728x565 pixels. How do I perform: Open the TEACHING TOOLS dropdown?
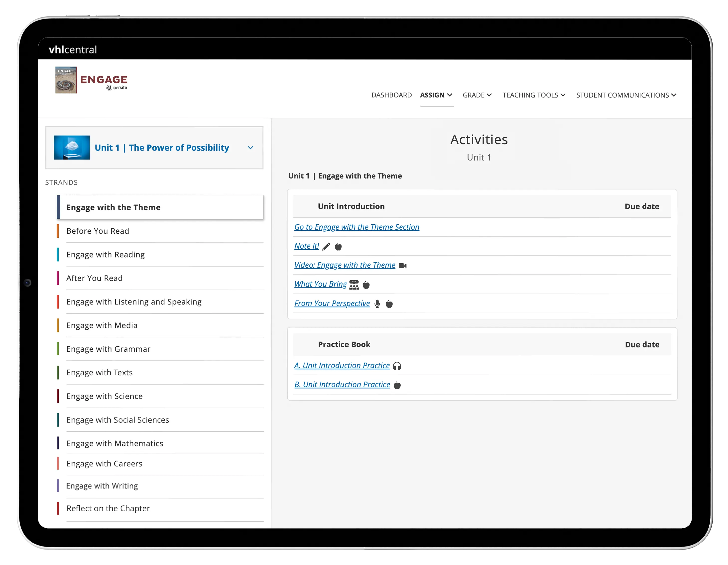[534, 95]
